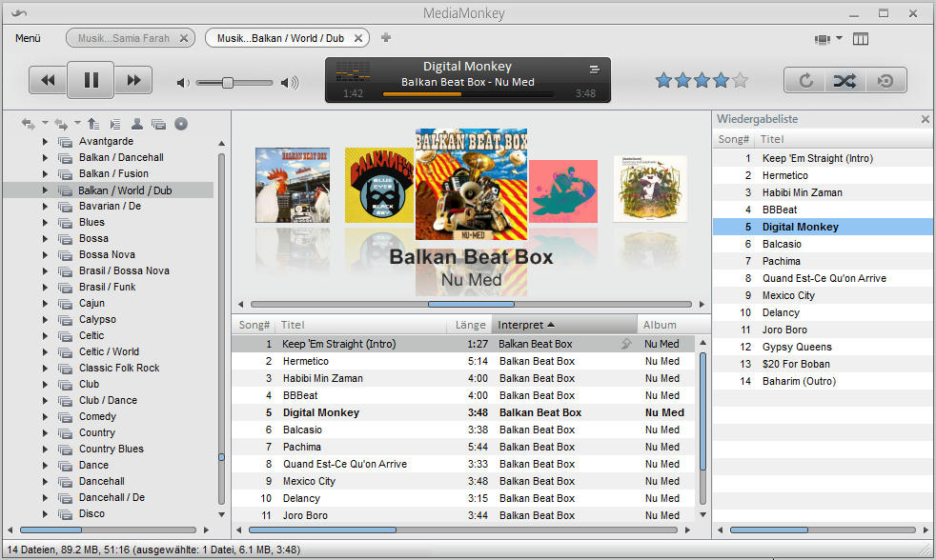Rate the song five stars

740,80
